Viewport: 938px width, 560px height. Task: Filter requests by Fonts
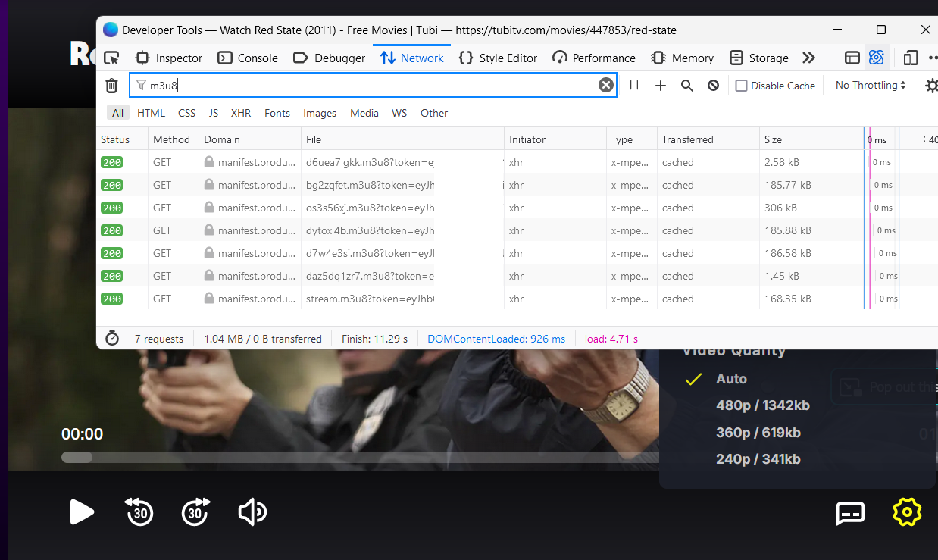click(x=277, y=113)
